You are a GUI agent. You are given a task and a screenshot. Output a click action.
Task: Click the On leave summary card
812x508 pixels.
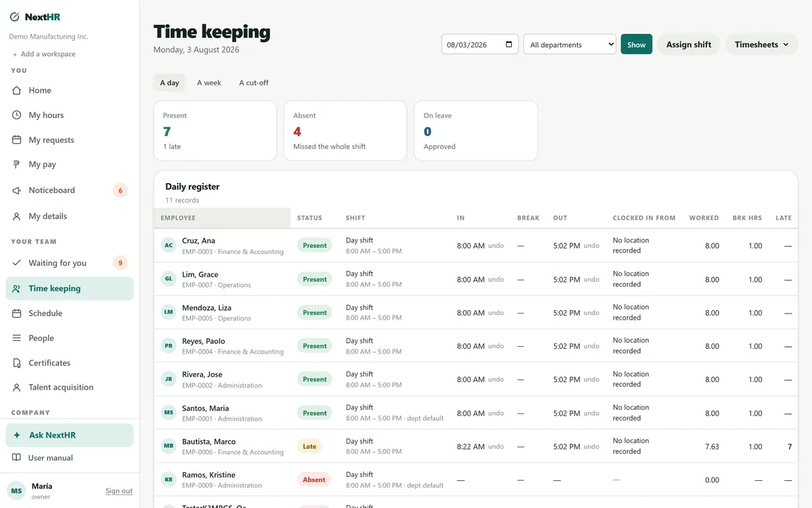(476, 131)
